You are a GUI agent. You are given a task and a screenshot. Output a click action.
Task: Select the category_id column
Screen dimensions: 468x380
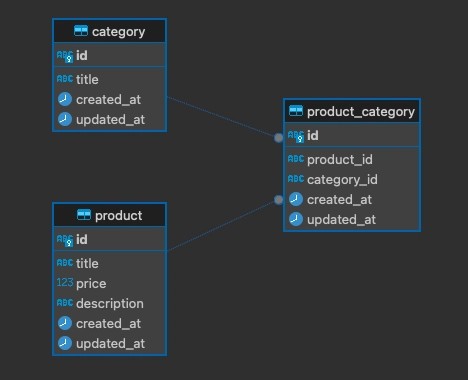(x=352, y=179)
